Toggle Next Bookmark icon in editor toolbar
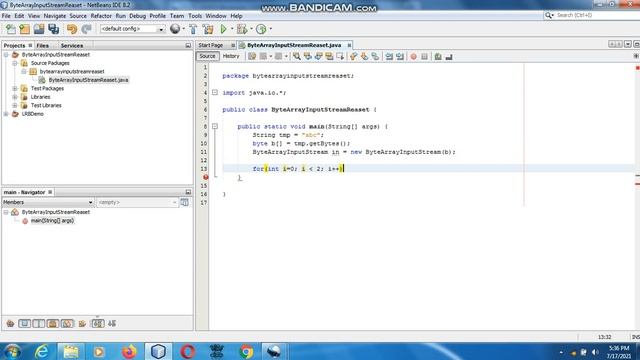Screen dimensions: 640x360 click(364, 56)
